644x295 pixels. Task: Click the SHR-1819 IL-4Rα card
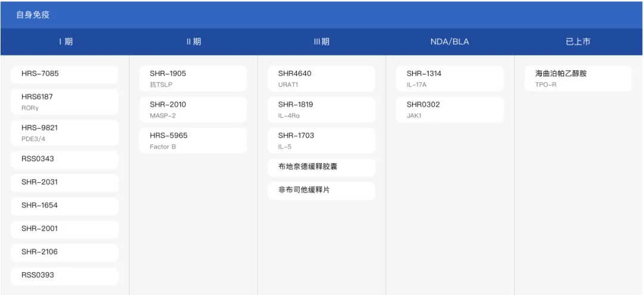coord(321,110)
